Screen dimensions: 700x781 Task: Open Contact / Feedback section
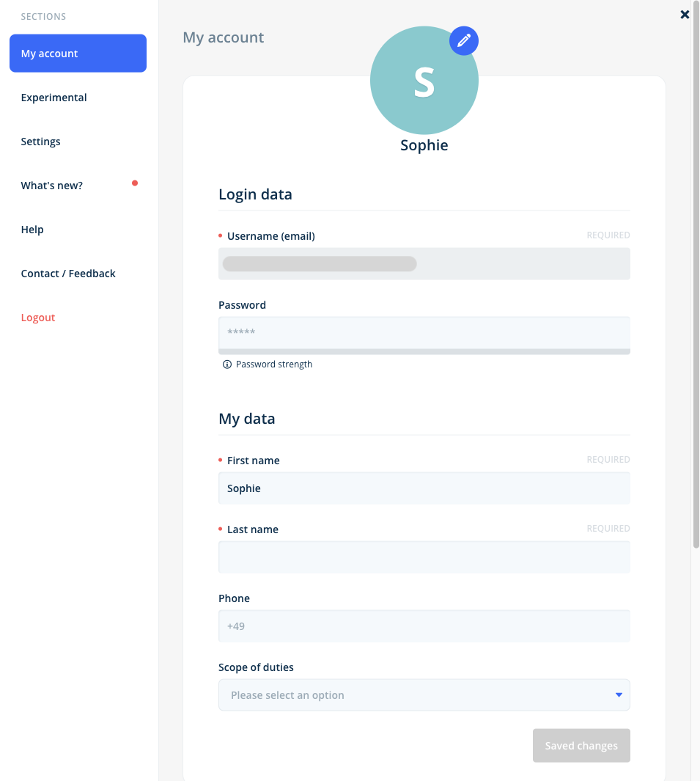68,274
